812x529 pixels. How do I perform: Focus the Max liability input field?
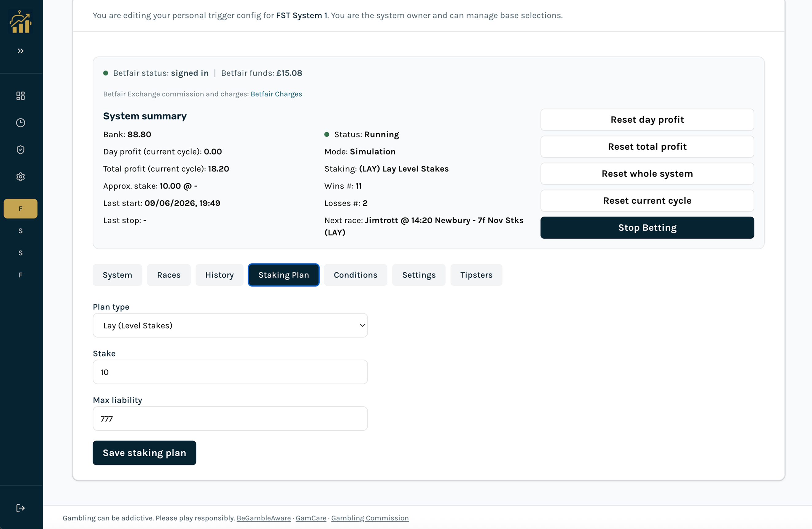pyautogui.click(x=230, y=419)
